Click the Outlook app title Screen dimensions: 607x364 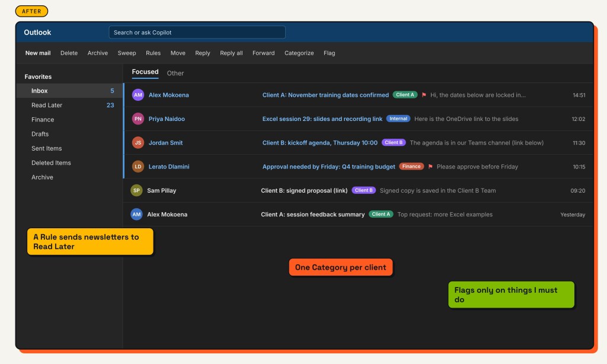point(37,33)
